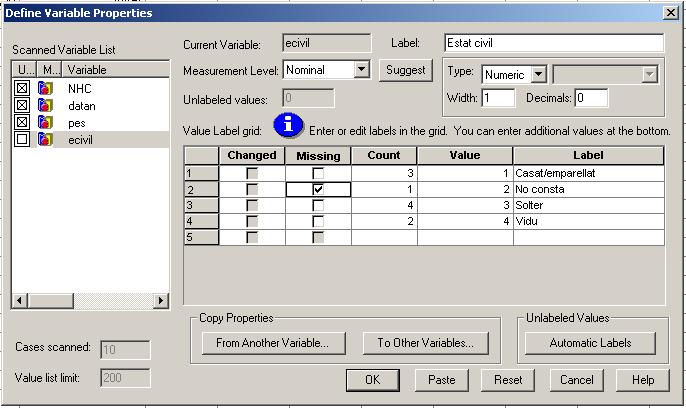Mark Casat/emparellat value as Missing
The height and width of the screenshot is (408, 686).
coord(318,173)
